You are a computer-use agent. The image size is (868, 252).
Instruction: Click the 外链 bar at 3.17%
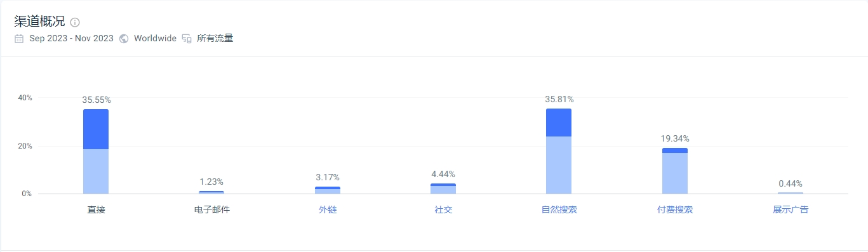click(x=328, y=190)
